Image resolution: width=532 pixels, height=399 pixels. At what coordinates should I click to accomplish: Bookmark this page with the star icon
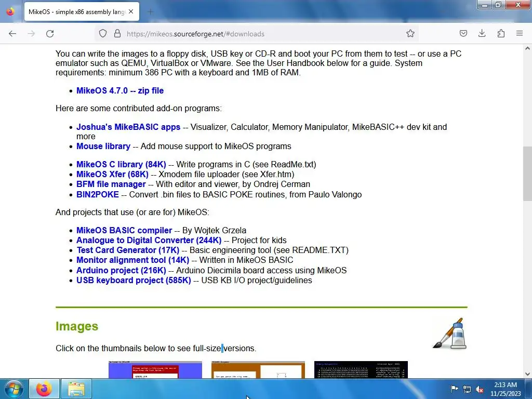pos(410,34)
